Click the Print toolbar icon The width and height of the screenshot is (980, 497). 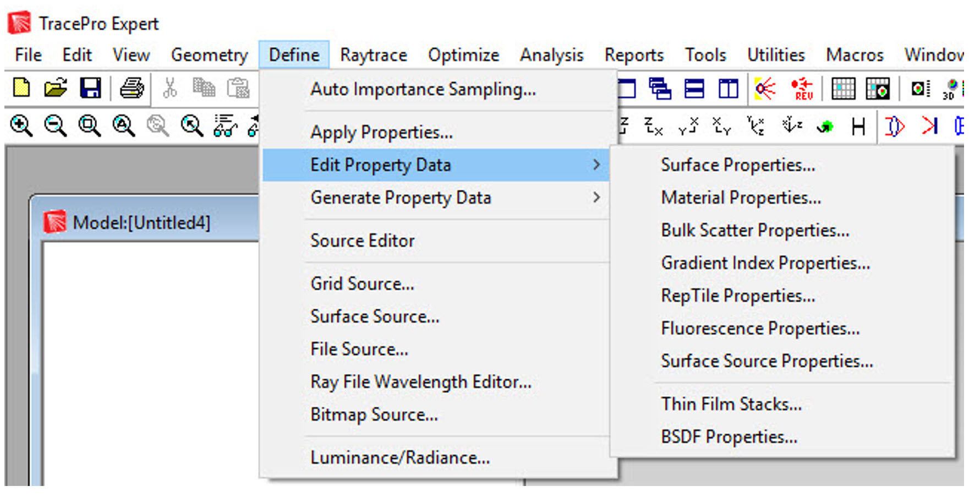pyautogui.click(x=132, y=88)
